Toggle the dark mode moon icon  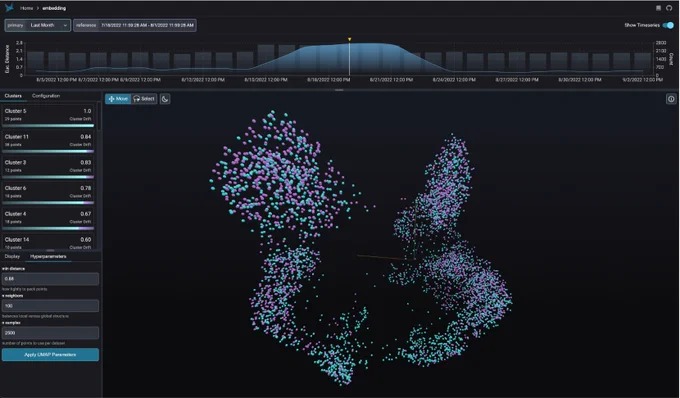pos(165,99)
